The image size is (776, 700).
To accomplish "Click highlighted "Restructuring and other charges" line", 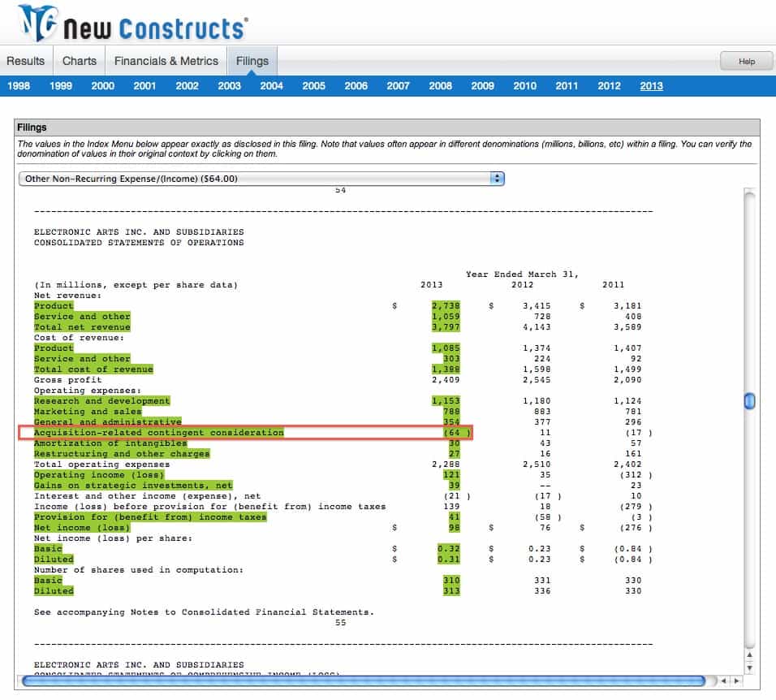I will point(122,453).
